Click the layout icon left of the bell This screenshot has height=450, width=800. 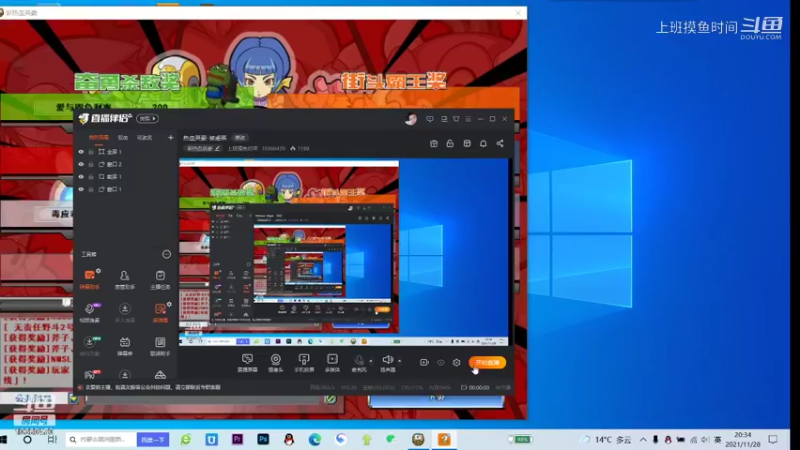[467, 144]
